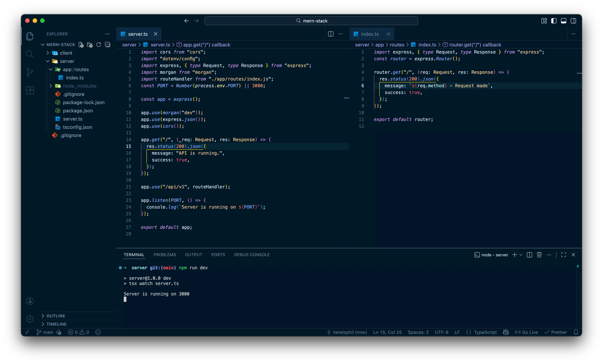Image resolution: width=603 pixels, height=364 pixels.
Task: Collapse the app/routes folder
Action: click(51, 69)
